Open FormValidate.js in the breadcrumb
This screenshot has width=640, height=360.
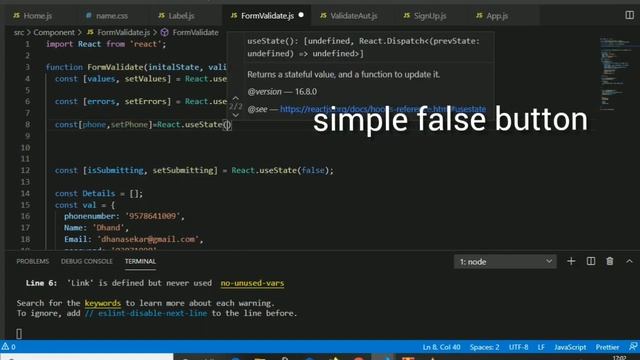(x=118, y=32)
